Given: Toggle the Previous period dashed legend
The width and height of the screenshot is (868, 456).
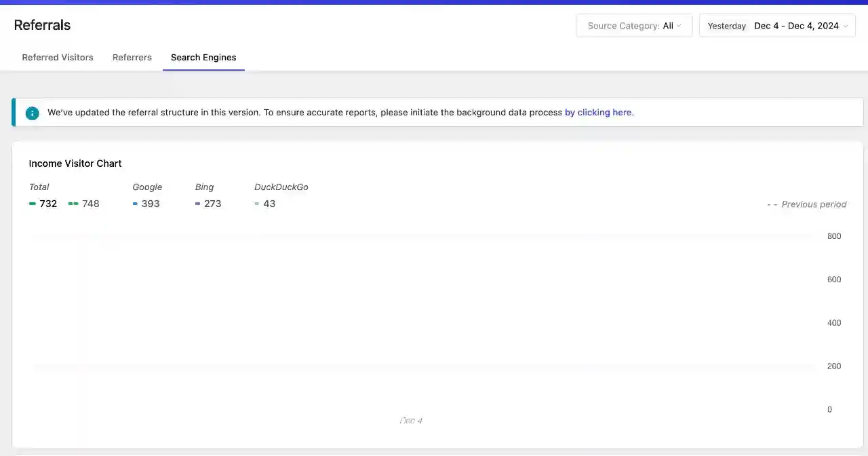Looking at the screenshot, I should coord(806,204).
